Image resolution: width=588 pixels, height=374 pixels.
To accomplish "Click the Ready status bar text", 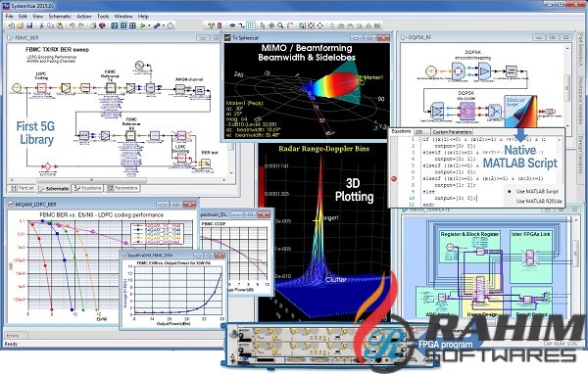I will click(x=11, y=344).
